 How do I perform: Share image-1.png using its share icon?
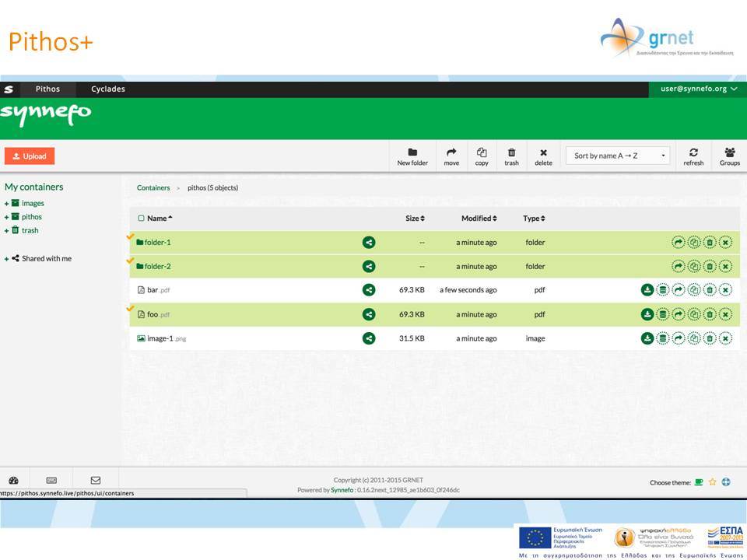coord(369,338)
